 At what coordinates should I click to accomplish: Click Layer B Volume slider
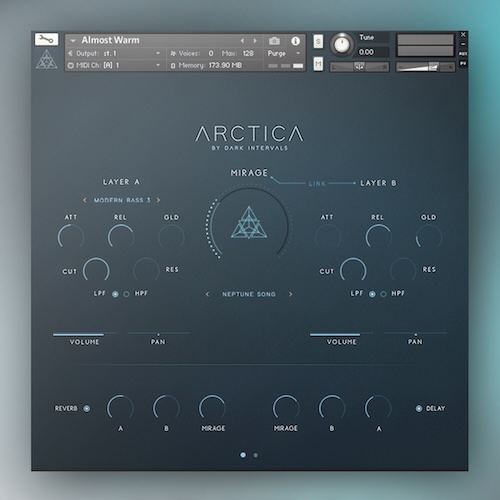(342, 334)
